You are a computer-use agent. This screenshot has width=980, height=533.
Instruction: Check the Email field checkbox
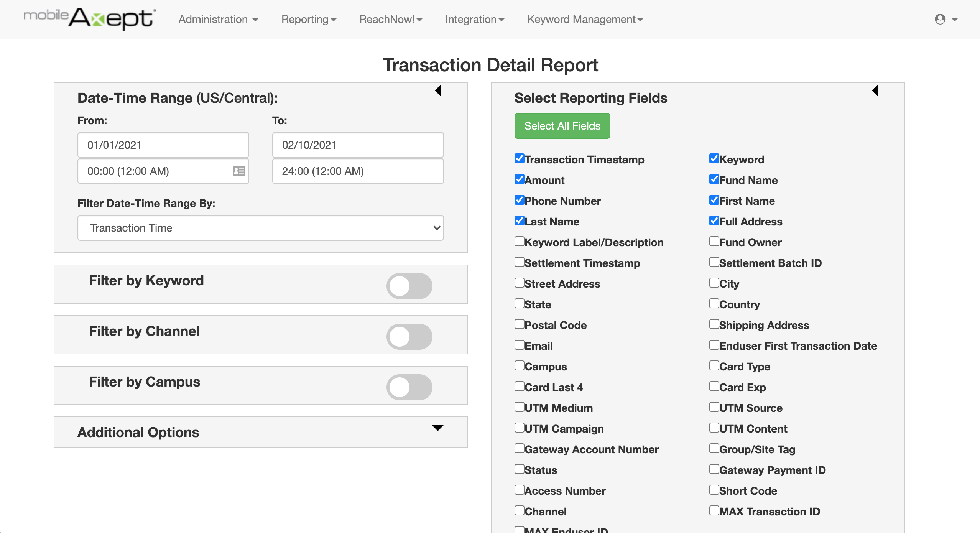[520, 345]
